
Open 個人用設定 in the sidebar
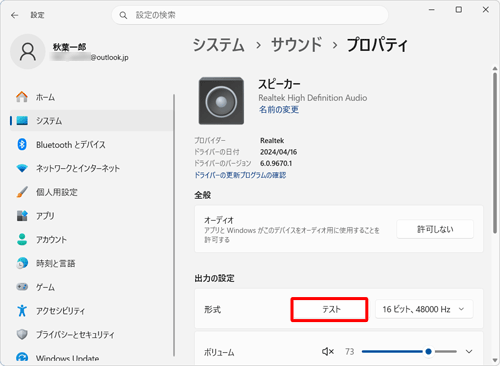[91, 192]
